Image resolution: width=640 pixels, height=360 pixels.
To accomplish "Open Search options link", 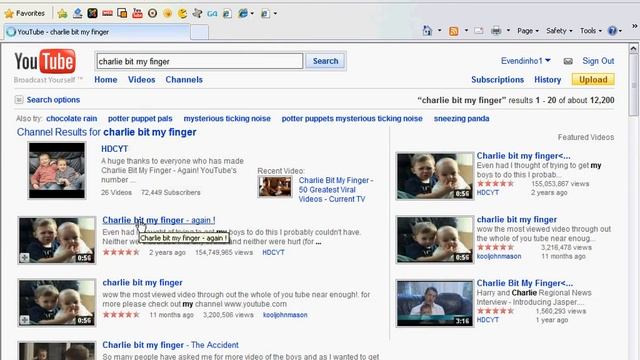I will (x=53, y=100).
